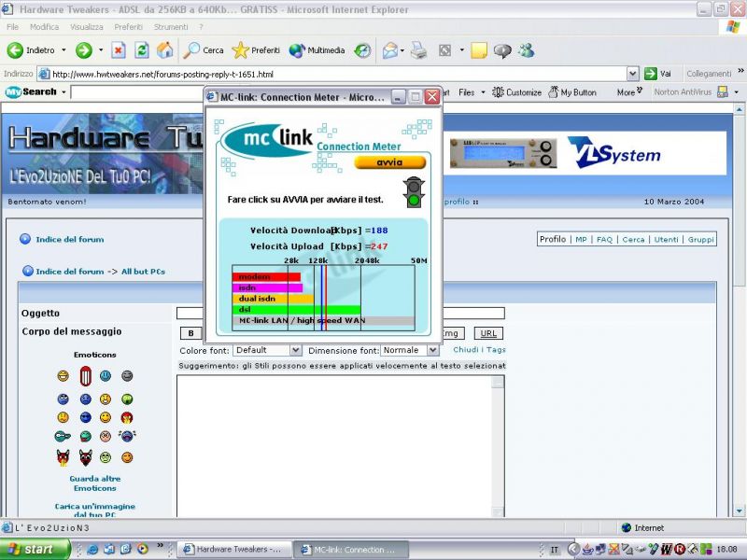The image size is (747, 560).
Task: Click the Print icon in toolbar
Action: 418,50
